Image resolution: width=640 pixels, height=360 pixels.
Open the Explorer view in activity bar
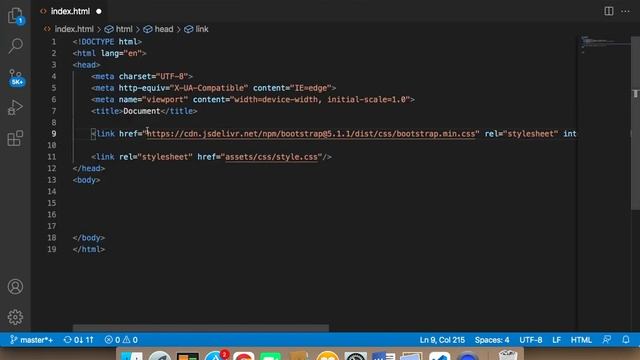pos(16,16)
